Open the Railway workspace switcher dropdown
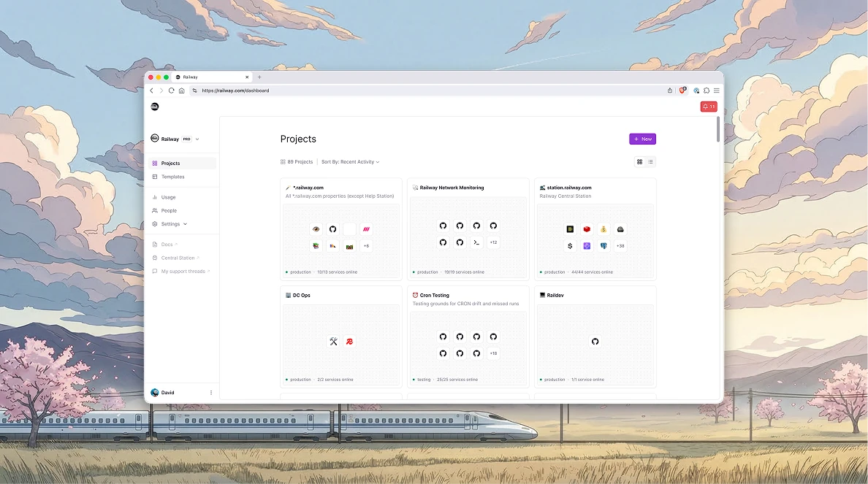The height and width of the screenshot is (484, 868). point(175,139)
